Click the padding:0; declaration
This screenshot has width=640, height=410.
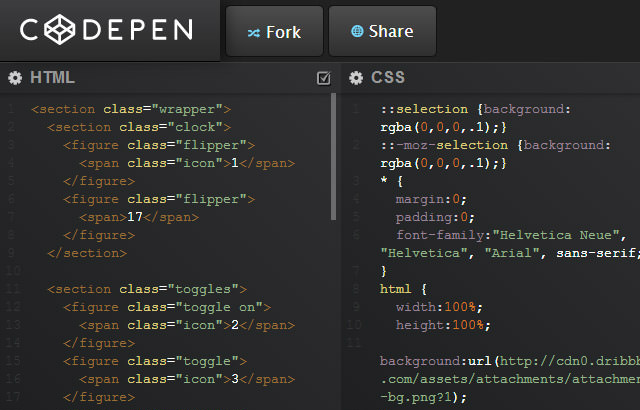[435, 217]
